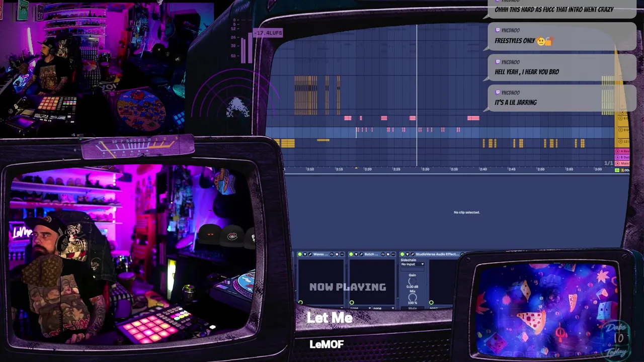The height and width of the screenshot is (362, 644).
Task: Click 2:30 on the time ruler
Action: point(426,169)
